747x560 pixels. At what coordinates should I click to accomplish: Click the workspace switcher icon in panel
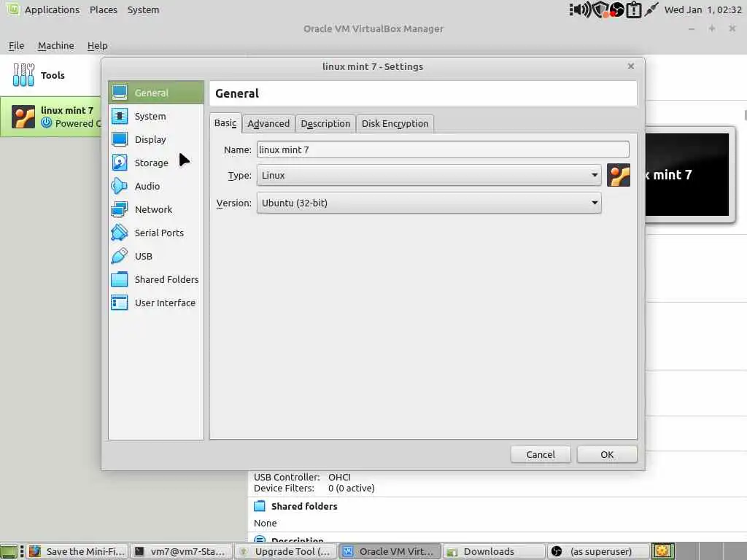tap(662, 551)
